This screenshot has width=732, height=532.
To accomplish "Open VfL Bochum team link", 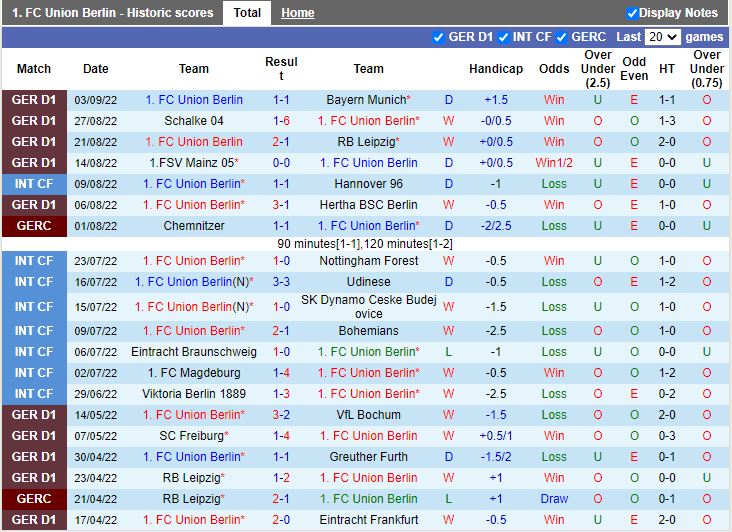I will [x=368, y=415].
